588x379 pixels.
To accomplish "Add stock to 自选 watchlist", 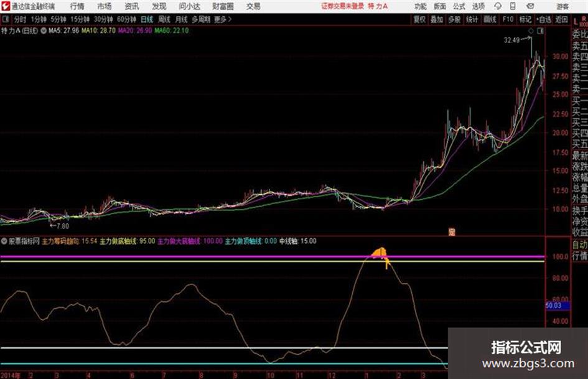I will pos(543,19).
